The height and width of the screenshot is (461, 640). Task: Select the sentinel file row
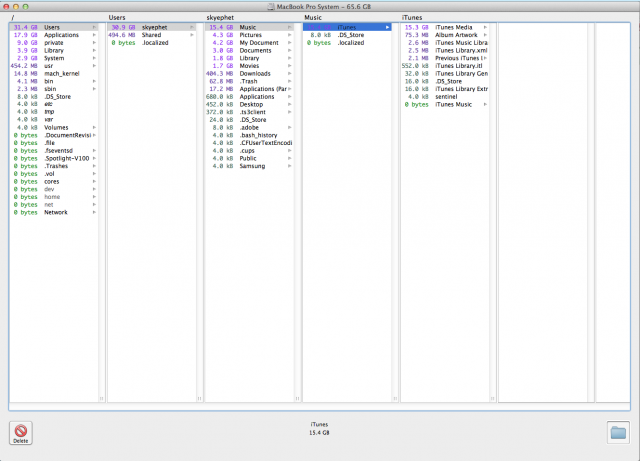(445, 97)
